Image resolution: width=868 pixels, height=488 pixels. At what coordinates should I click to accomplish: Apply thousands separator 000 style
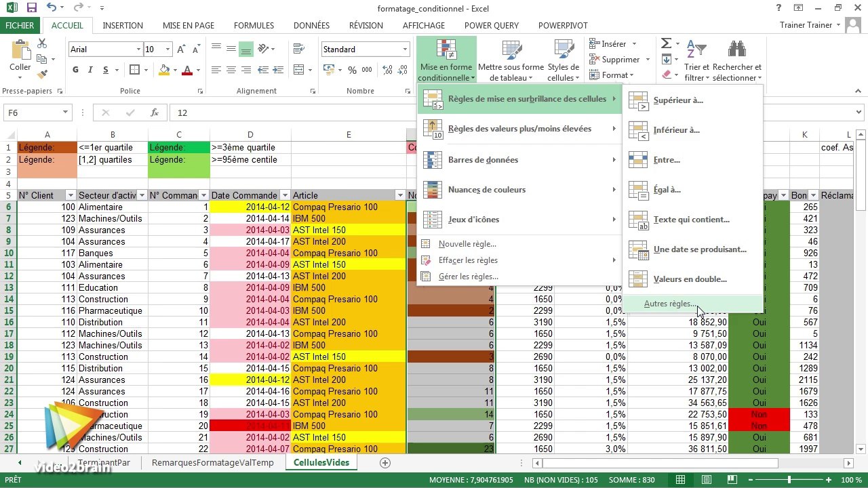click(367, 70)
